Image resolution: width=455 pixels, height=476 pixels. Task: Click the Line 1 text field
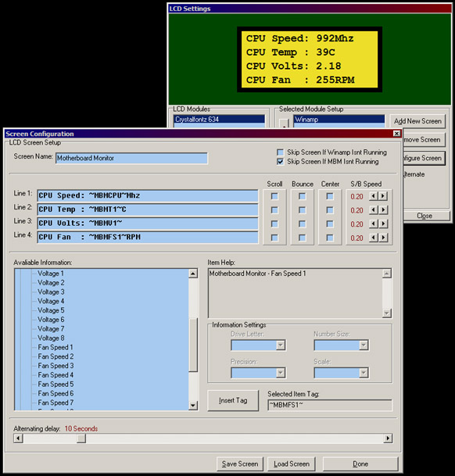tap(148, 196)
